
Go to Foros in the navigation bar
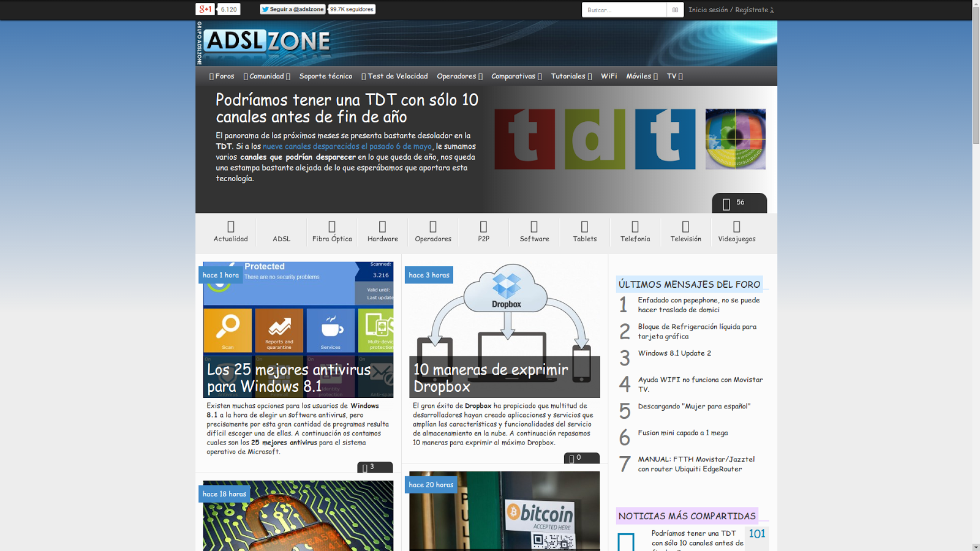tap(222, 76)
